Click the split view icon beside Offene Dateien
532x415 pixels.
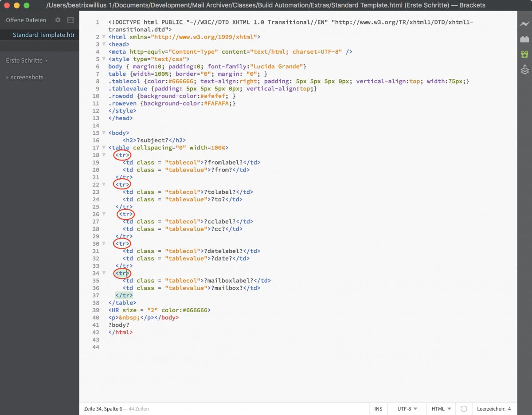click(x=70, y=20)
